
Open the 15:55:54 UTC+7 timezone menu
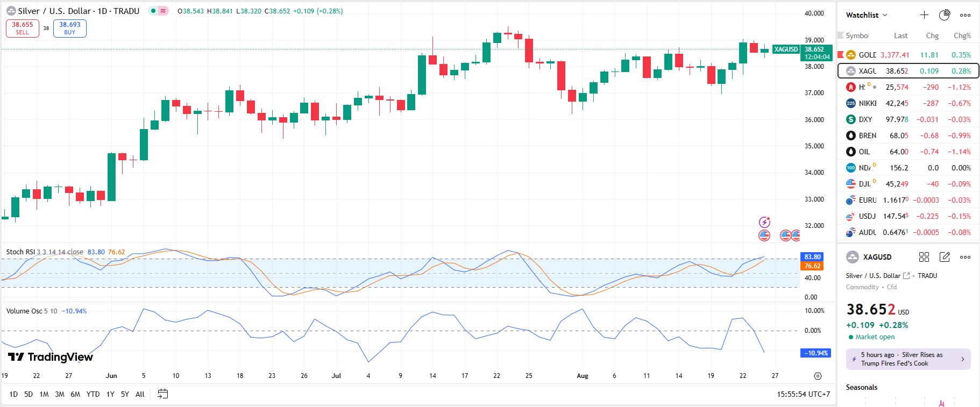803,394
